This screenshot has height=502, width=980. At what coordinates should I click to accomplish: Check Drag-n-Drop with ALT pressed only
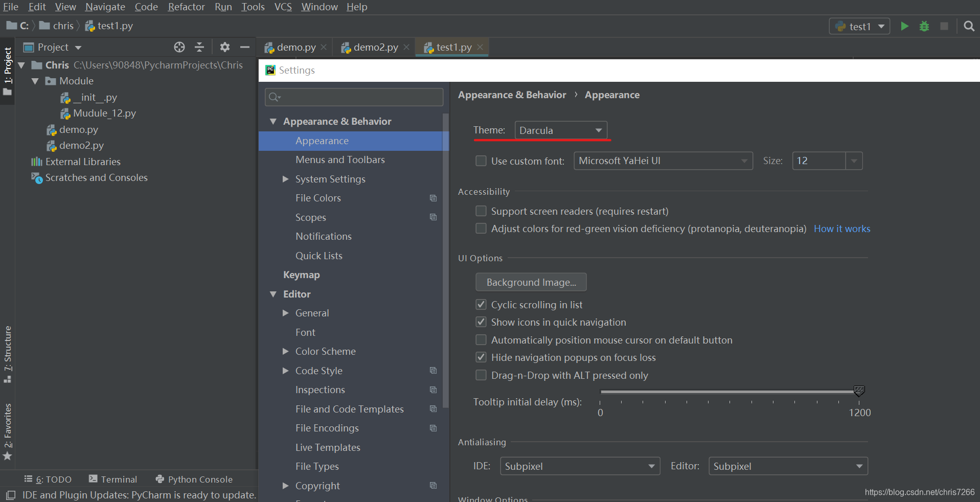(481, 375)
